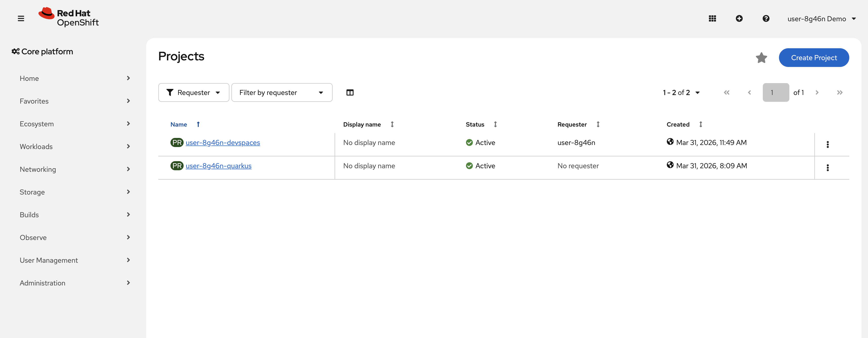Open kebab menu for user-8g46n-devspaces

(x=827, y=144)
